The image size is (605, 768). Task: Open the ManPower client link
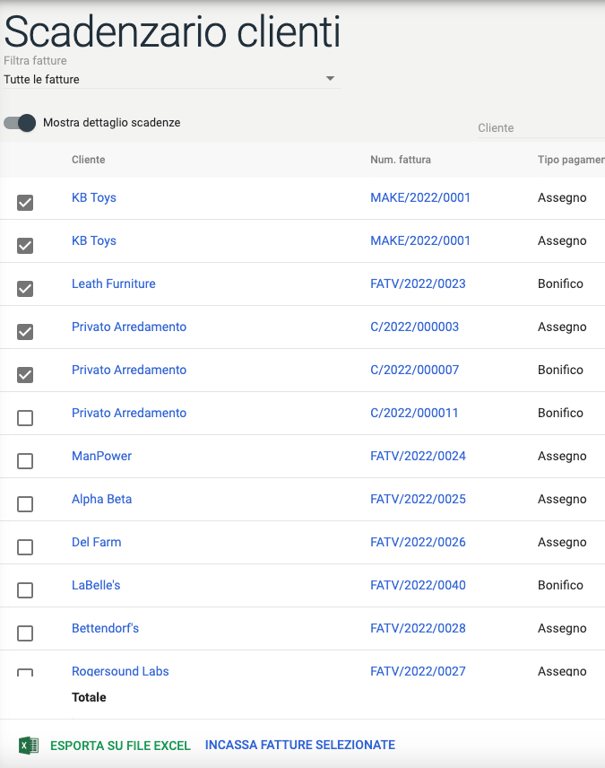pyautogui.click(x=101, y=456)
